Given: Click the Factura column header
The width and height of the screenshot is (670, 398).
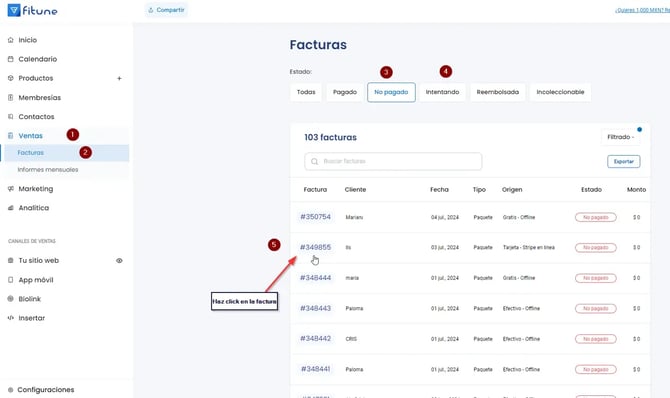Looking at the screenshot, I should pyautogui.click(x=315, y=189).
